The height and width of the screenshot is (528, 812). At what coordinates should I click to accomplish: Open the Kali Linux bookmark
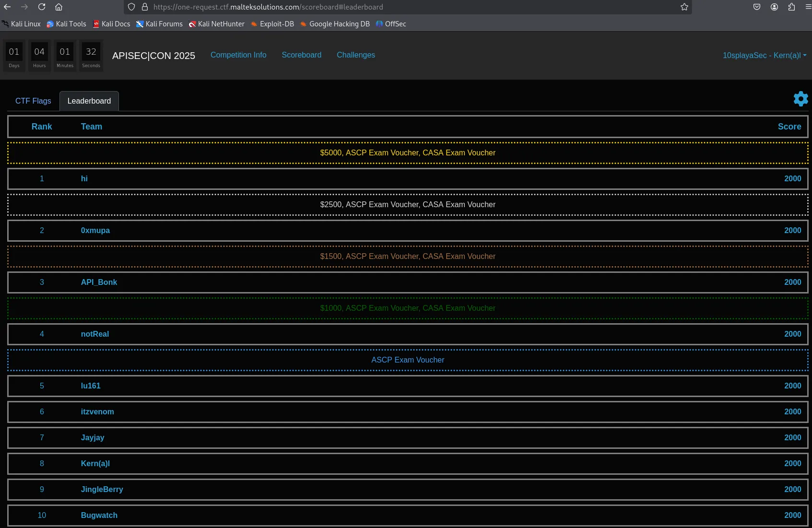pyautogui.click(x=21, y=24)
